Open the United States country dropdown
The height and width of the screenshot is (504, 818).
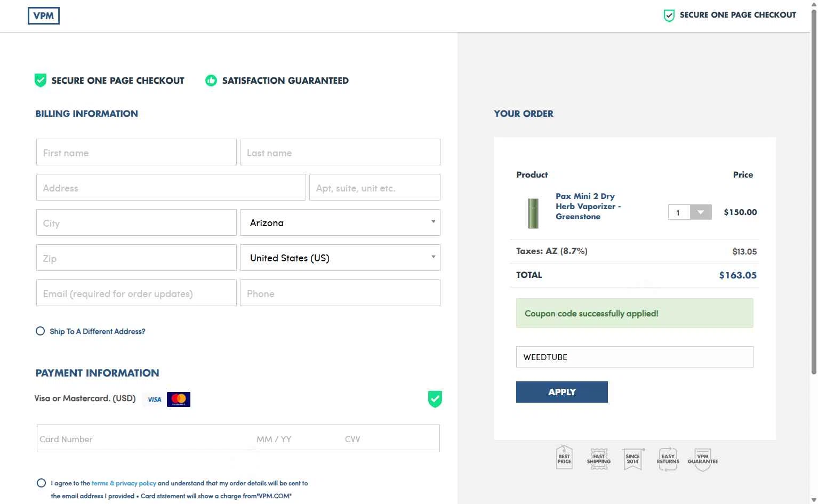(340, 258)
